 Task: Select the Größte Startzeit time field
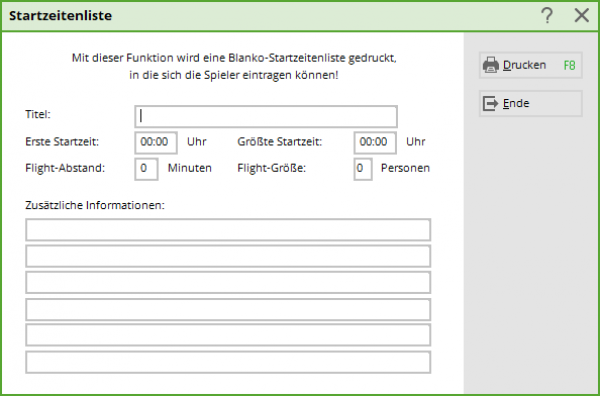click(375, 143)
